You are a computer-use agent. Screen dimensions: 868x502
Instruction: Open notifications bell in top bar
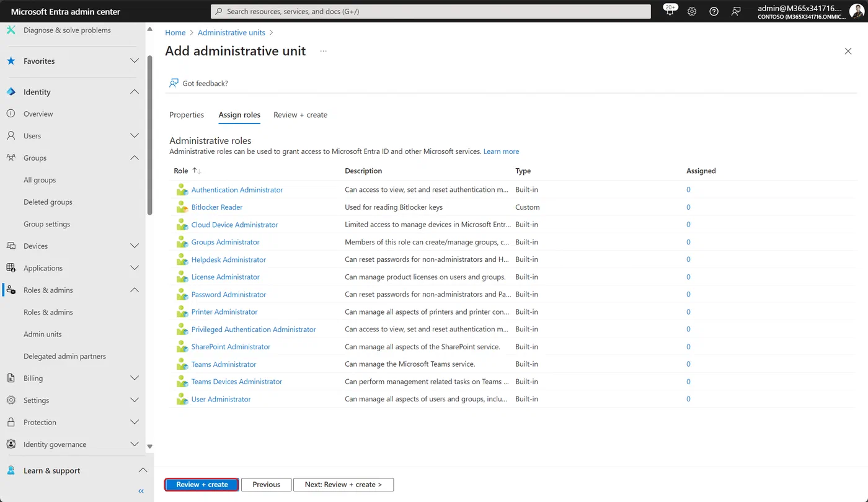(x=670, y=11)
